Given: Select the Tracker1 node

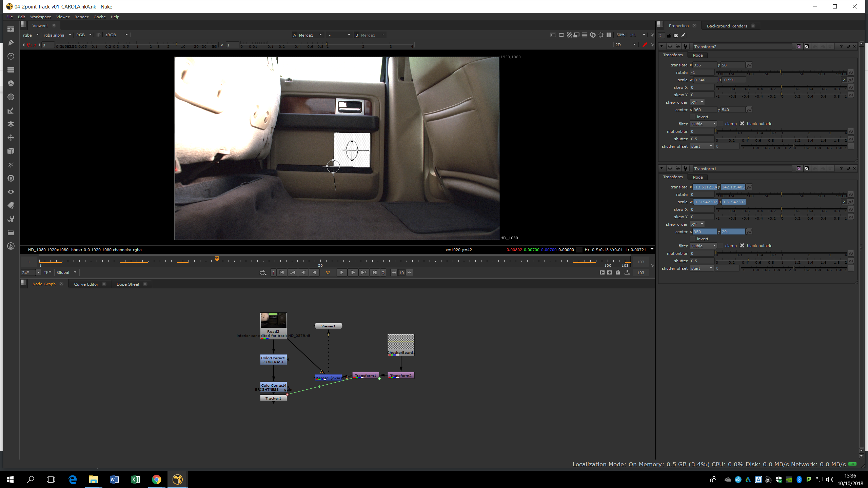Looking at the screenshot, I should click(x=273, y=399).
